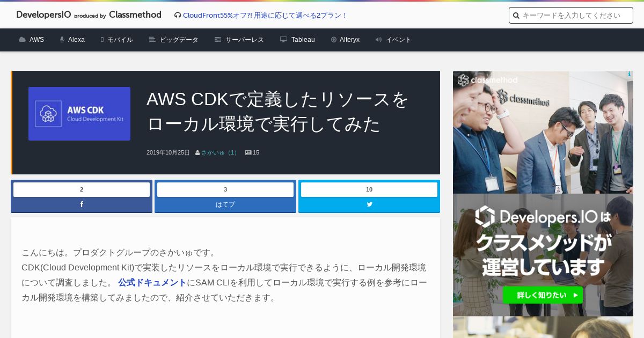Open the サーバーレス category menu item
Viewport: 644px width, 338px height.
tap(245, 40)
